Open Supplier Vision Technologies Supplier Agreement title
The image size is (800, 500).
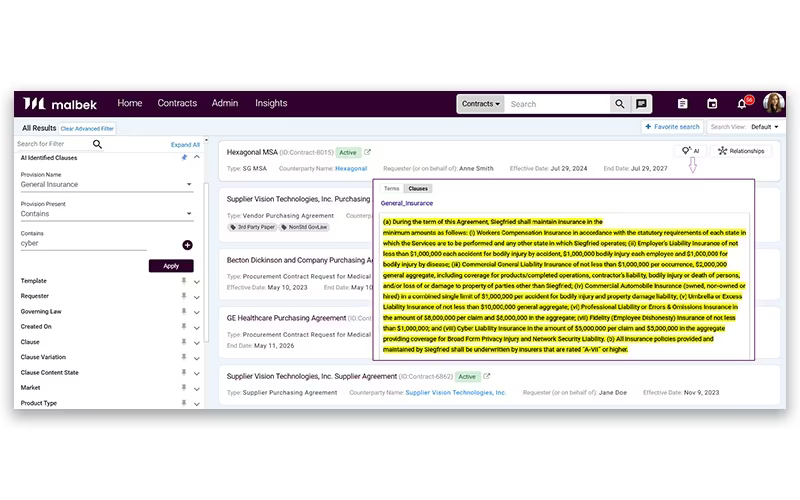point(312,376)
